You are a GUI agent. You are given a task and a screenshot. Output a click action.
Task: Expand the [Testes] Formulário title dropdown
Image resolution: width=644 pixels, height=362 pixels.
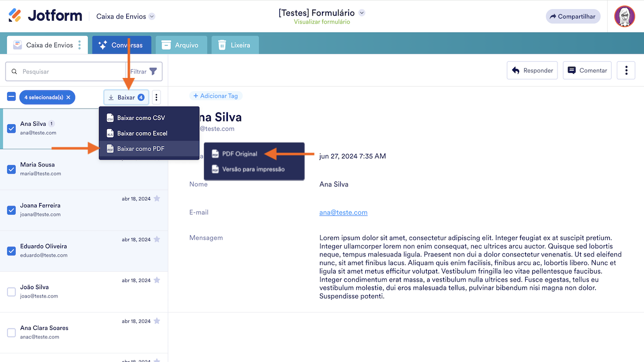[x=362, y=13]
